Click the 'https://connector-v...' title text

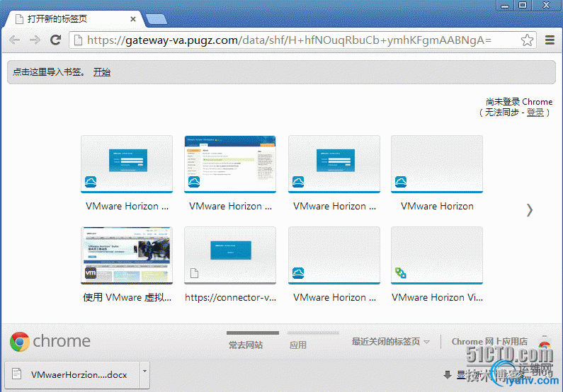(x=230, y=297)
